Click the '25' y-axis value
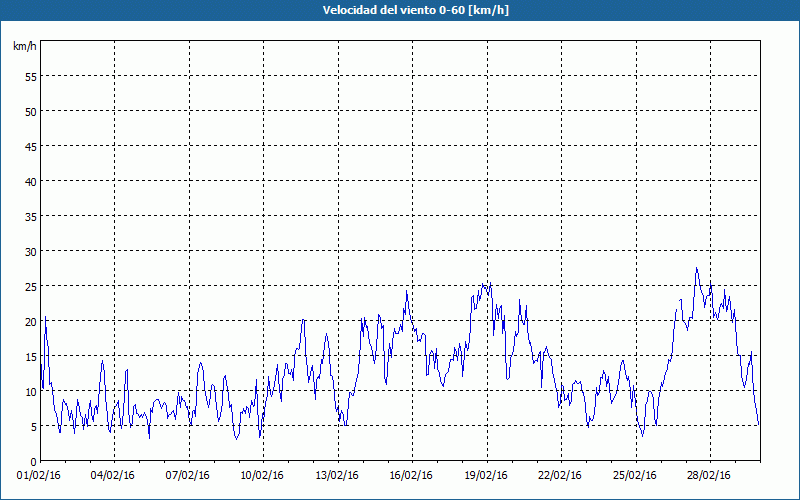Viewport: 800px width, 500px height. pyautogui.click(x=31, y=287)
